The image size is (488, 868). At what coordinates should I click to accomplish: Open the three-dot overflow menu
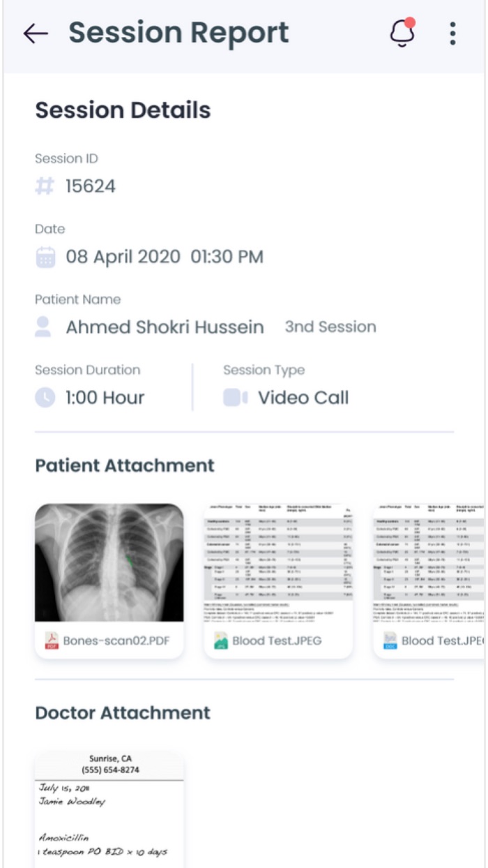point(454,32)
